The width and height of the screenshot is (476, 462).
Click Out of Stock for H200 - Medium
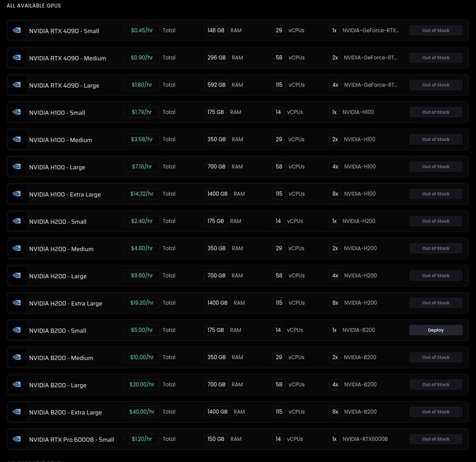pyautogui.click(x=436, y=248)
